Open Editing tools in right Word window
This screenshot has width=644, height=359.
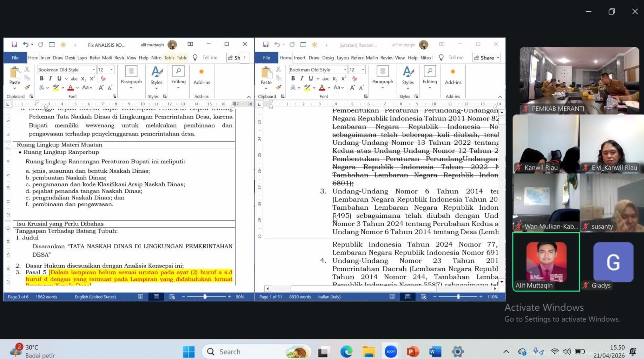click(x=429, y=75)
